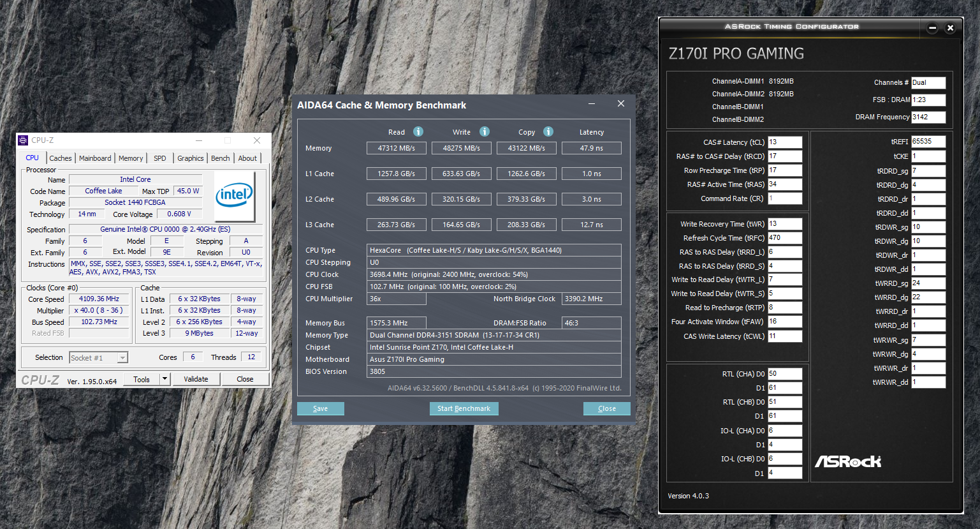Click the Memory Latency value 47.9 ns
The width and height of the screenshot is (980, 529).
tap(592, 148)
